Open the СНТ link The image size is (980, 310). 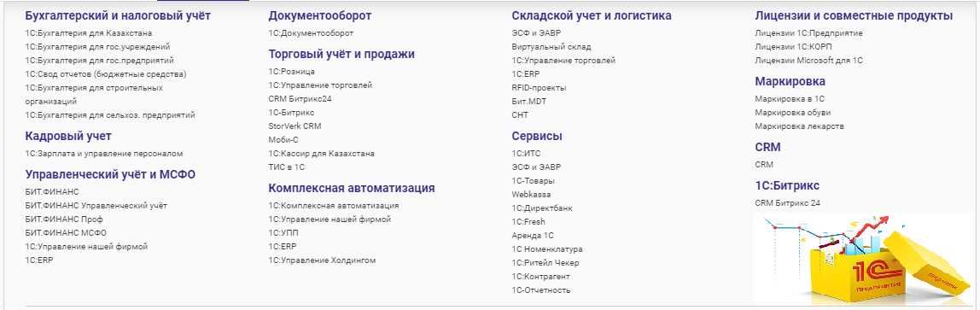(519, 115)
